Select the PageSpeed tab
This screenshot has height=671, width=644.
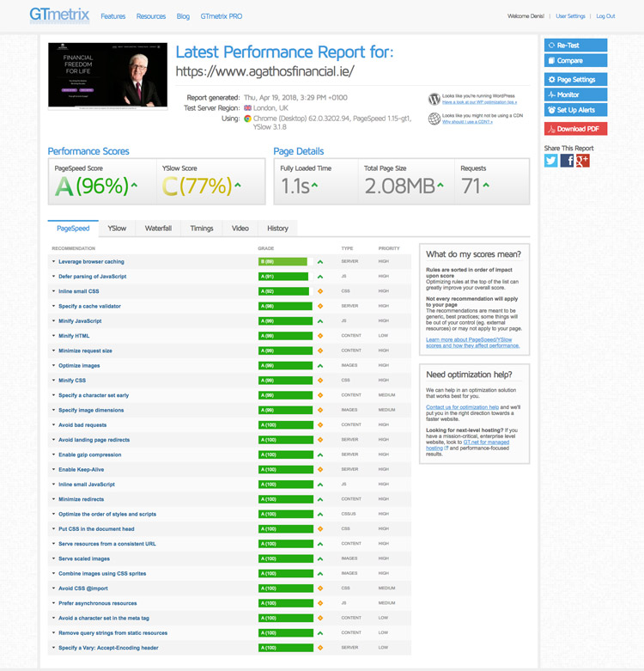(73, 229)
